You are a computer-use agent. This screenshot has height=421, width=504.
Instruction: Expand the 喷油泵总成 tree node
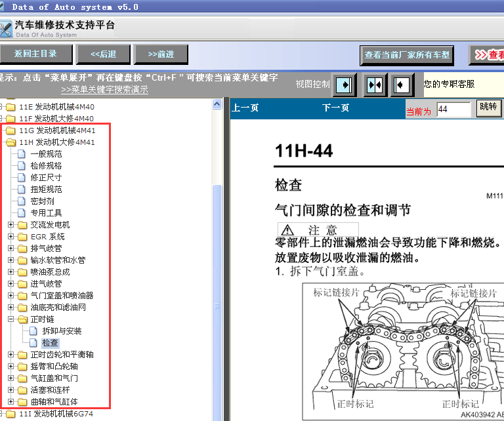point(10,272)
